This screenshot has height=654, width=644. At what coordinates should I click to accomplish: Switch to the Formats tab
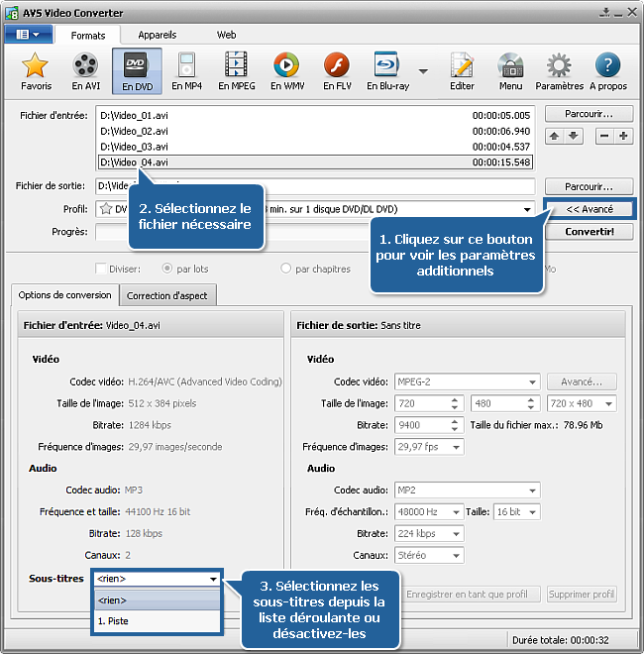[88, 35]
